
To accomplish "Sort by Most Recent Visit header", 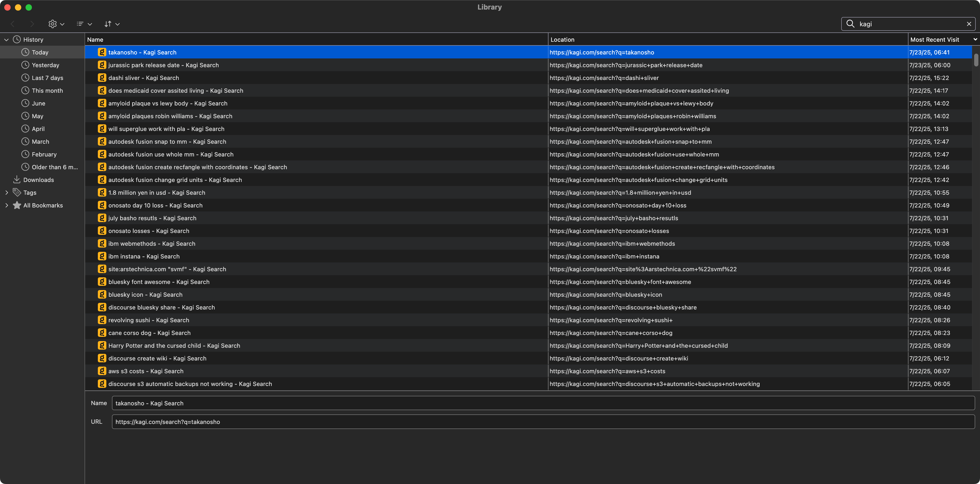I will (x=940, y=39).
